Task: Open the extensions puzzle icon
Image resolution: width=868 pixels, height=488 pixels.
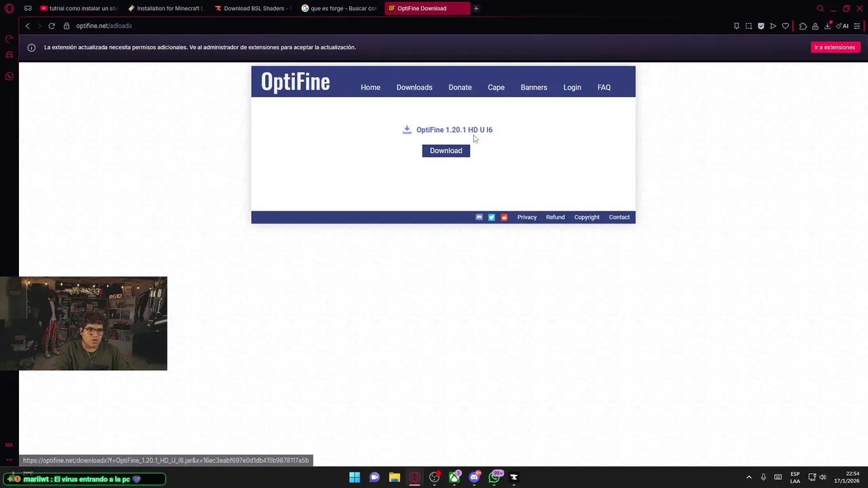Action: 803,26
